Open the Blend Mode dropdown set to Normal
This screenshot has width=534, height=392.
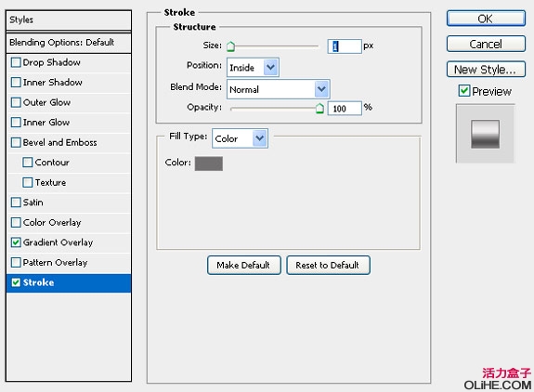279,89
